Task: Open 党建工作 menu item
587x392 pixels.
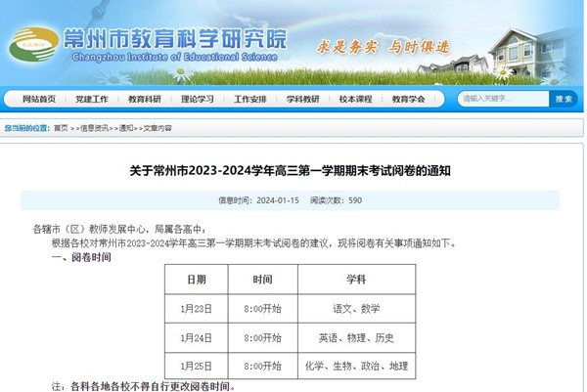Action: 92,99
